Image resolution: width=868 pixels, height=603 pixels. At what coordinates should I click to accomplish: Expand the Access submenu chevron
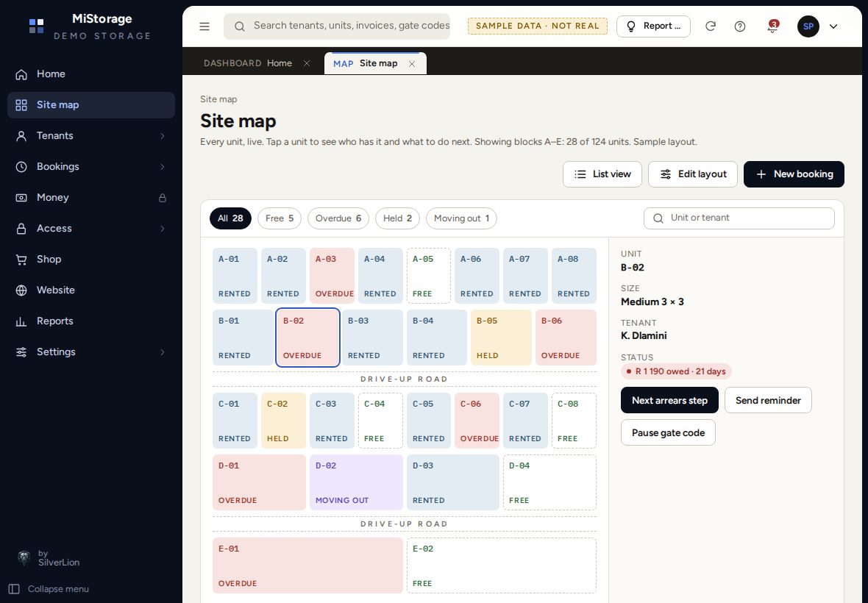[x=162, y=229]
